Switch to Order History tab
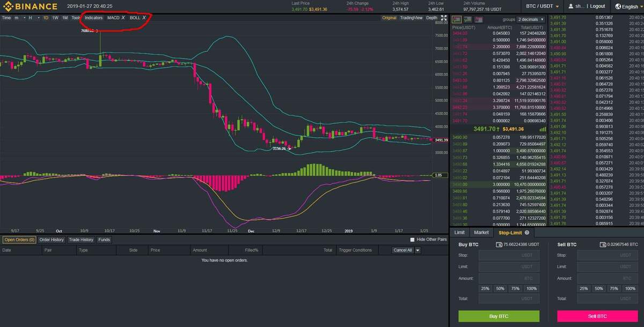This screenshot has width=644, height=327. point(52,240)
